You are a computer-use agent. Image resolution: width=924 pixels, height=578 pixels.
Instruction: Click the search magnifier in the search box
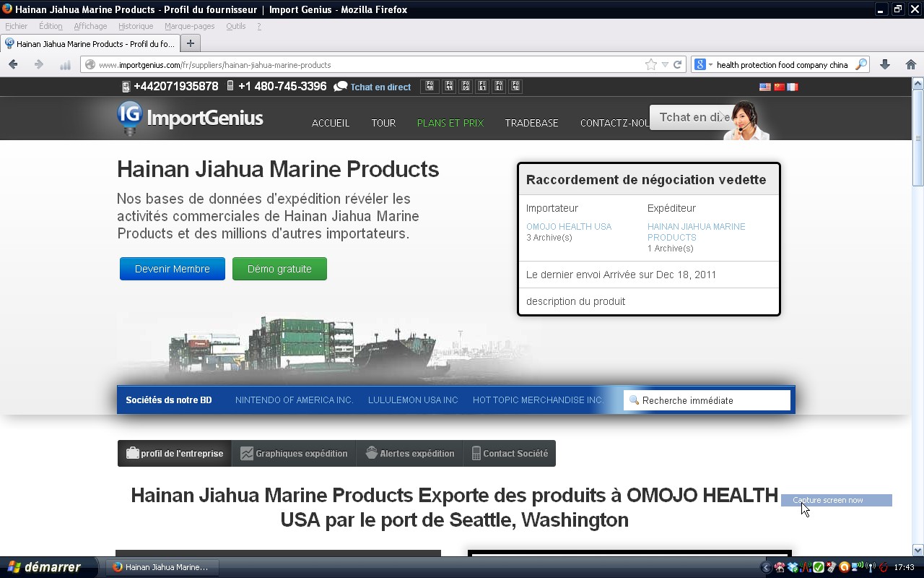point(860,64)
